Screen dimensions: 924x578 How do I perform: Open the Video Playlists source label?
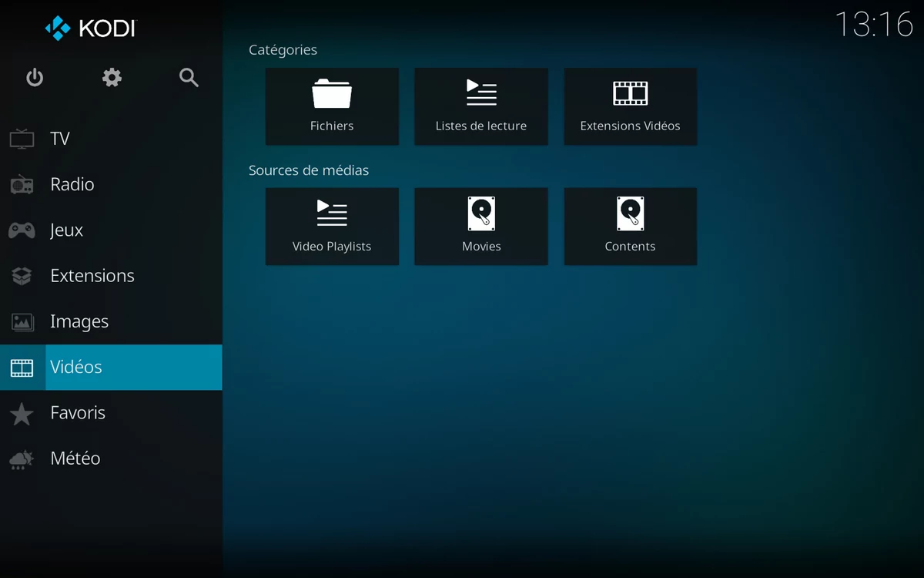tap(332, 247)
